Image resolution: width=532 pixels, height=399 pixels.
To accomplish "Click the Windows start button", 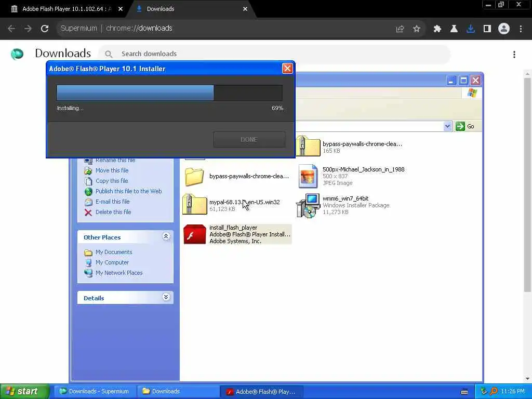I will coord(24,392).
